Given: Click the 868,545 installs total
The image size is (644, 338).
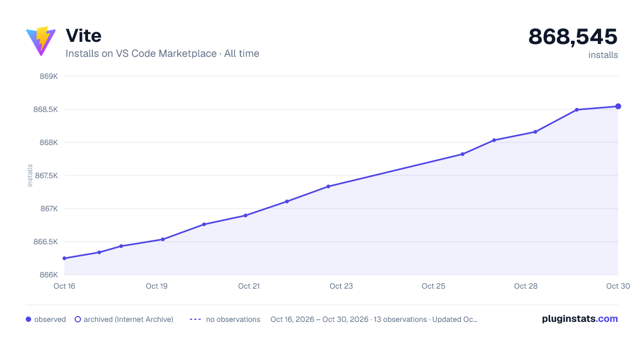Looking at the screenshot, I should pyautogui.click(x=573, y=36).
